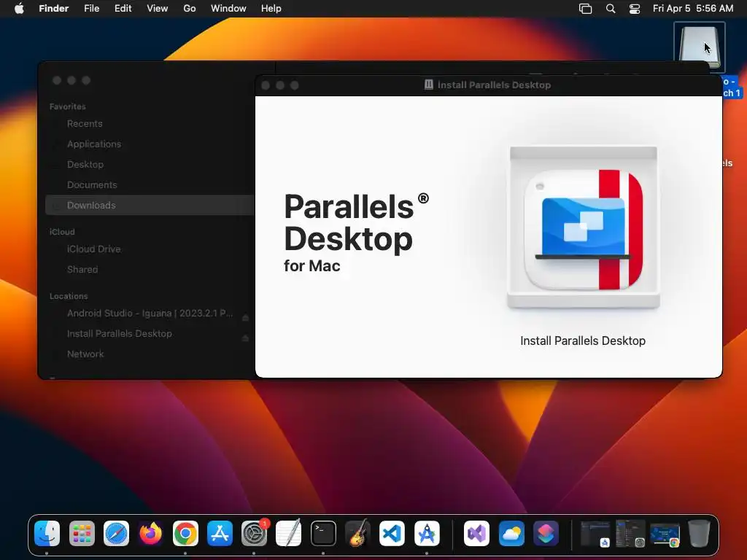Open the App Store Dock icon
The image size is (747, 560).
(220, 533)
